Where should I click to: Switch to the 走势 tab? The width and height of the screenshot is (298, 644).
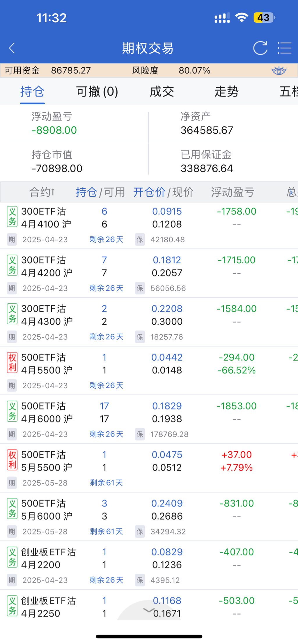(226, 92)
